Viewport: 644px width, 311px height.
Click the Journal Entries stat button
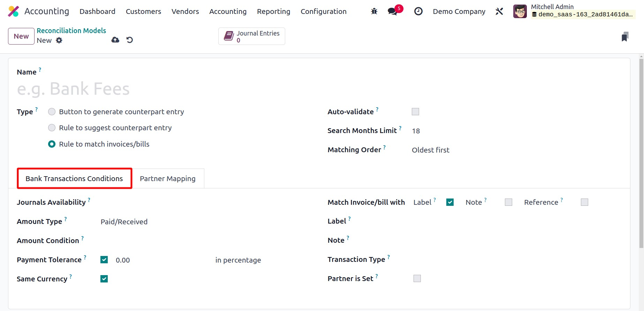251,37
